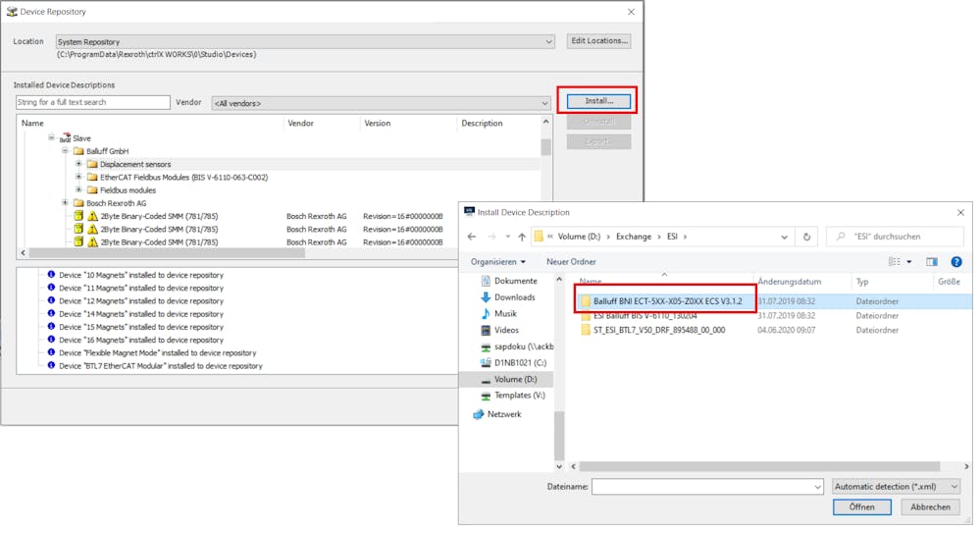Open Automatic detection (*.xml) file type dropdown

pos(896,486)
